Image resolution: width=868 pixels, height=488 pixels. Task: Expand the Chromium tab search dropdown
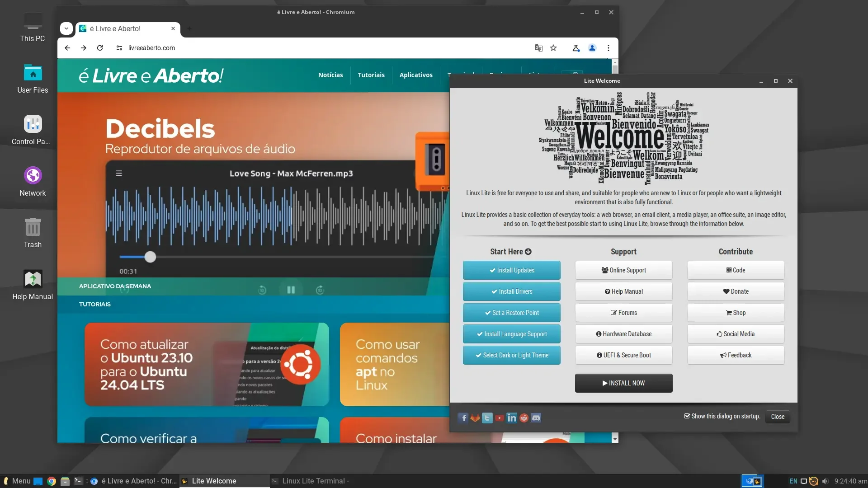coord(66,28)
